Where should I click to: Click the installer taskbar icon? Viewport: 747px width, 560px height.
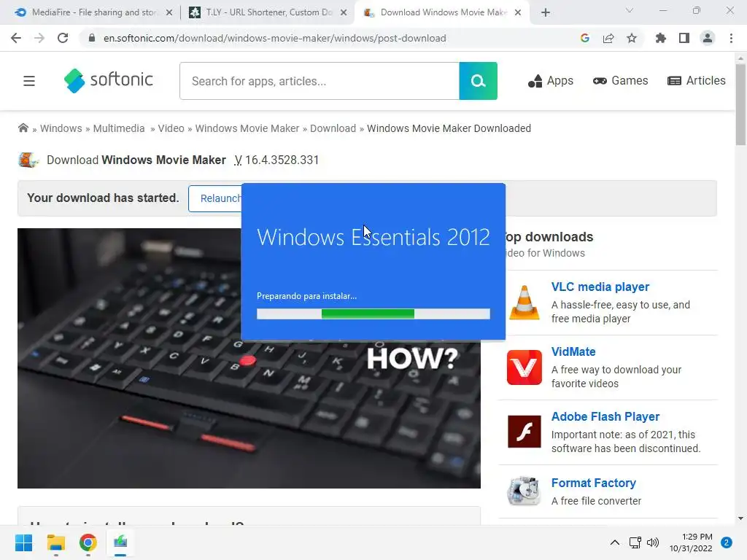click(x=120, y=542)
